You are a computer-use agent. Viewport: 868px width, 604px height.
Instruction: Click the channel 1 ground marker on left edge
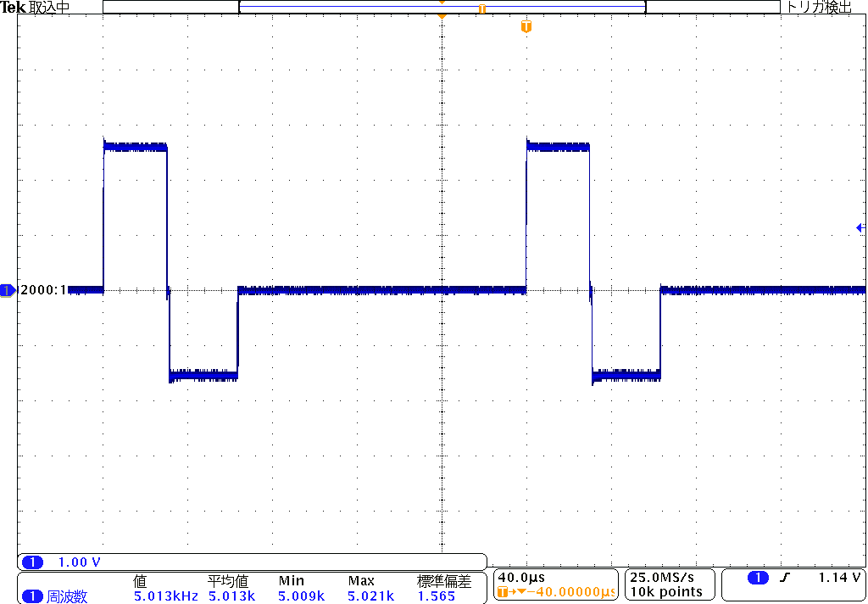point(8,291)
